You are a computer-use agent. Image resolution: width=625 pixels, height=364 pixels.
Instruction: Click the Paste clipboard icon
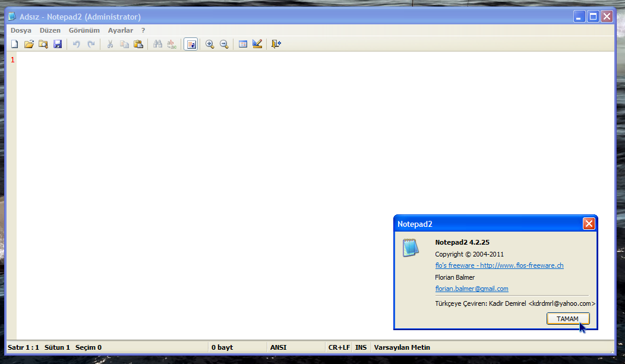(138, 44)
